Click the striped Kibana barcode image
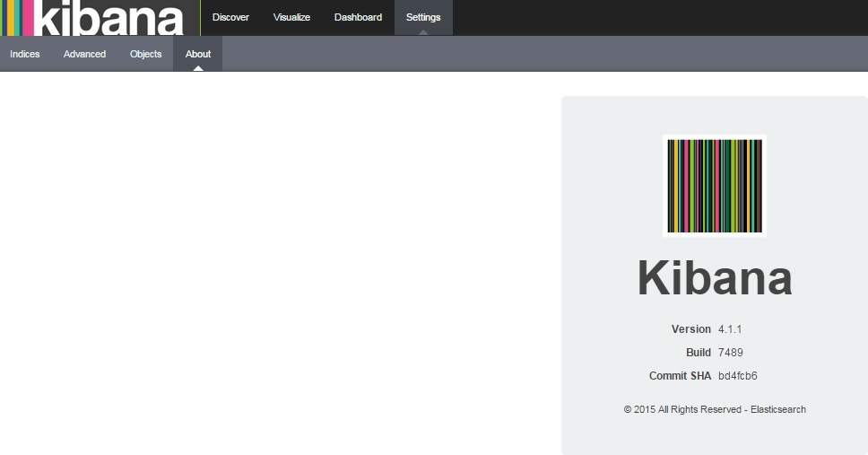 (x=715, y=186)
